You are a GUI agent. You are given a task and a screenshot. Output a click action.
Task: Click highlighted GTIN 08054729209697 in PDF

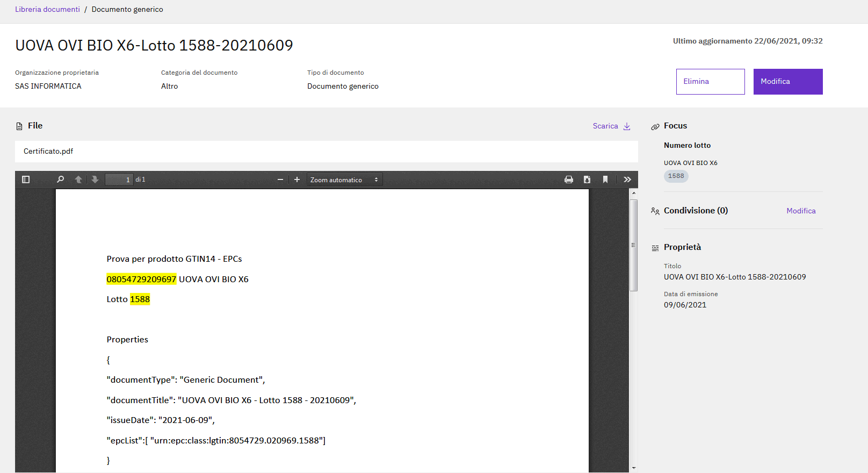[141, 279]
